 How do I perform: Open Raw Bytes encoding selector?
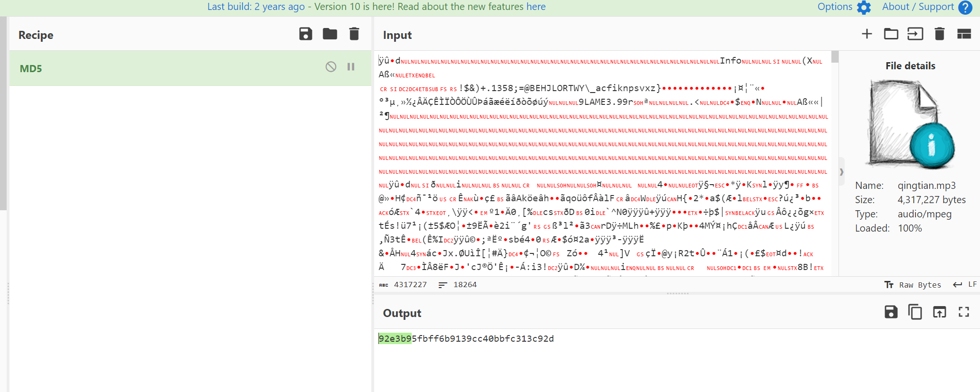[913, 285]
